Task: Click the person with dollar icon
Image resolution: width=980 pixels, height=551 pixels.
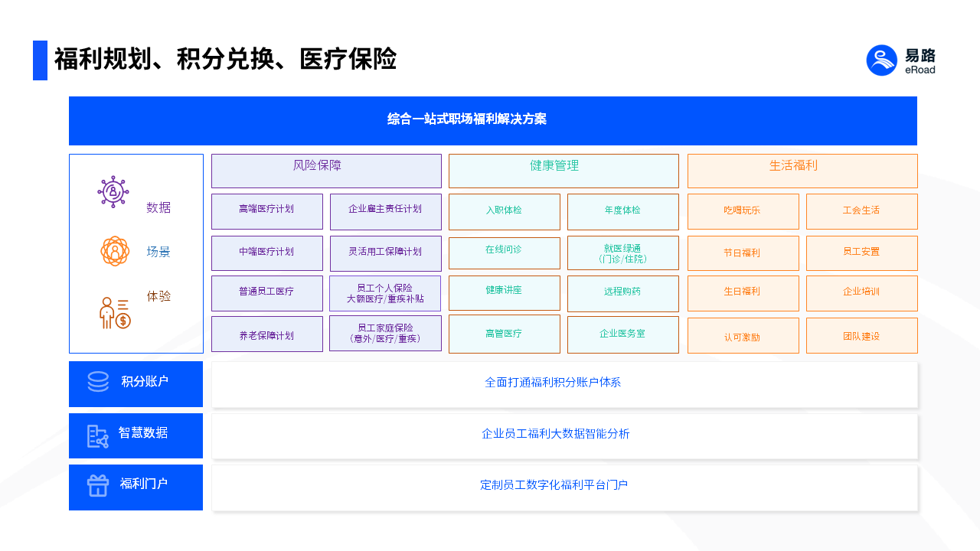Action: (x=115, y=313)
